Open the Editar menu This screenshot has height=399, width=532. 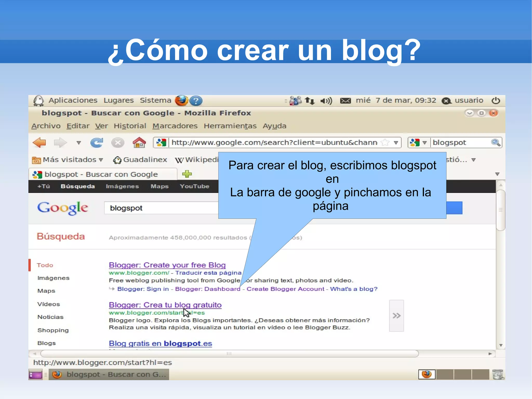(78, 126)
